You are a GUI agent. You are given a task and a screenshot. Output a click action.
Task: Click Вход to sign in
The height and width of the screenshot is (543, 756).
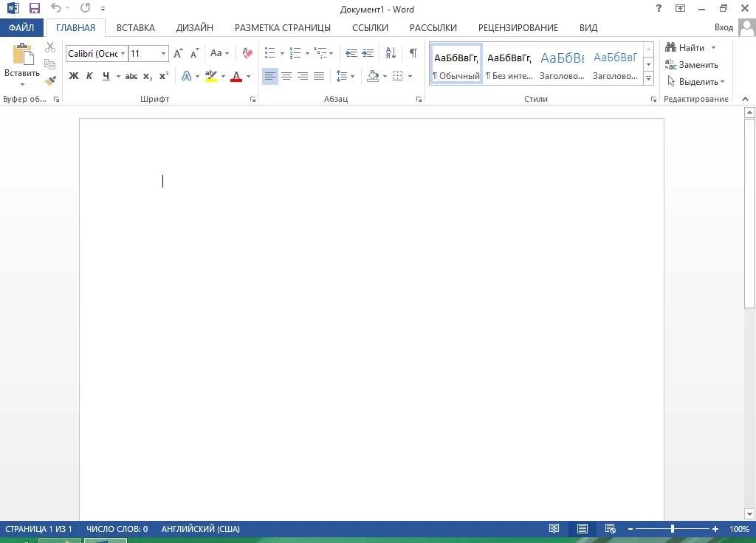724,27
